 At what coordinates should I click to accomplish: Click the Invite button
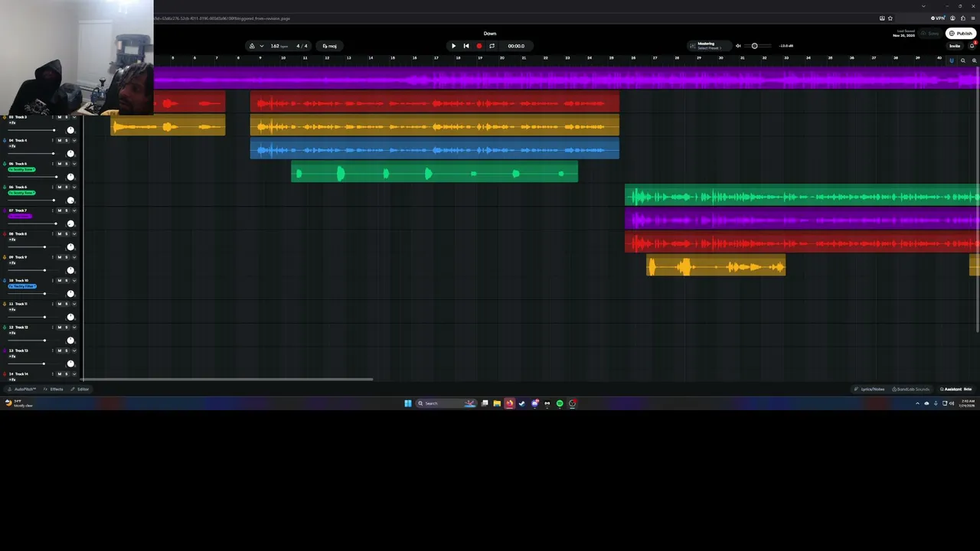point(955,46)
